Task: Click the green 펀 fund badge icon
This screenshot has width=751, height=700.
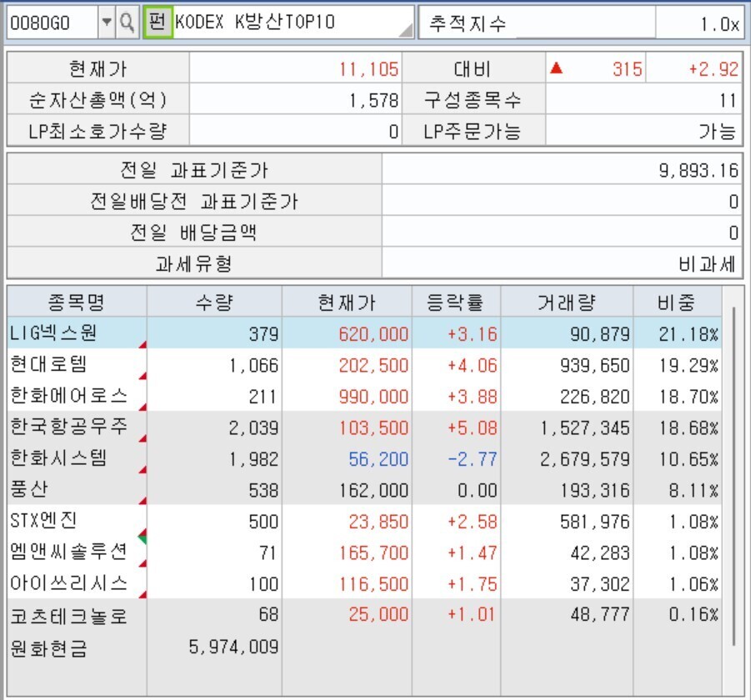Action: pyautogui.click(x=157, y=22)
